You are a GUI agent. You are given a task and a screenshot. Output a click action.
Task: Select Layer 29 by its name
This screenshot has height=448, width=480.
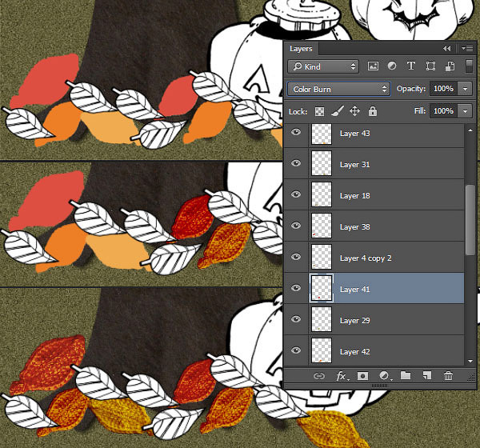pyautogui.click(x=354, y=321)
